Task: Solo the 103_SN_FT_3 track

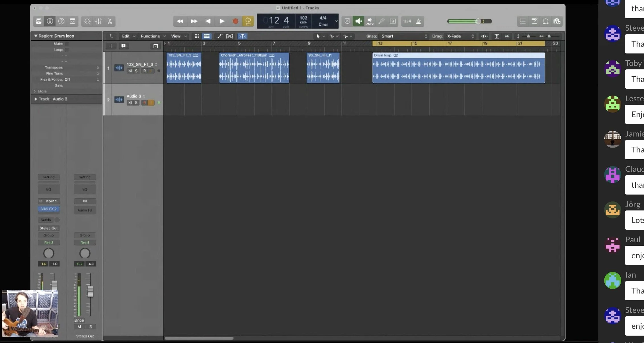Action: coord(136,71)
